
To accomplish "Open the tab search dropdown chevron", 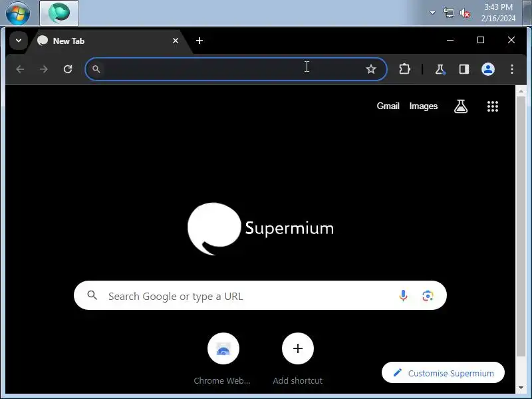I will [x=19, y=41].
